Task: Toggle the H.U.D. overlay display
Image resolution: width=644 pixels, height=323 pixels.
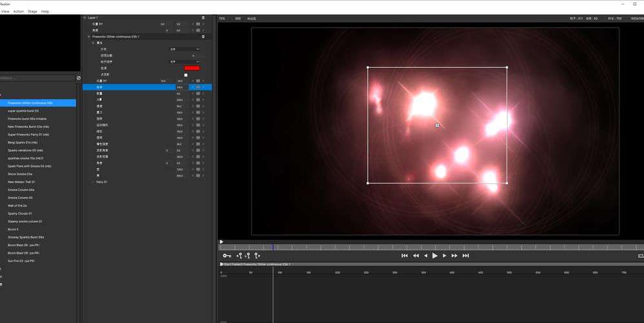Action: pos(252,19)
